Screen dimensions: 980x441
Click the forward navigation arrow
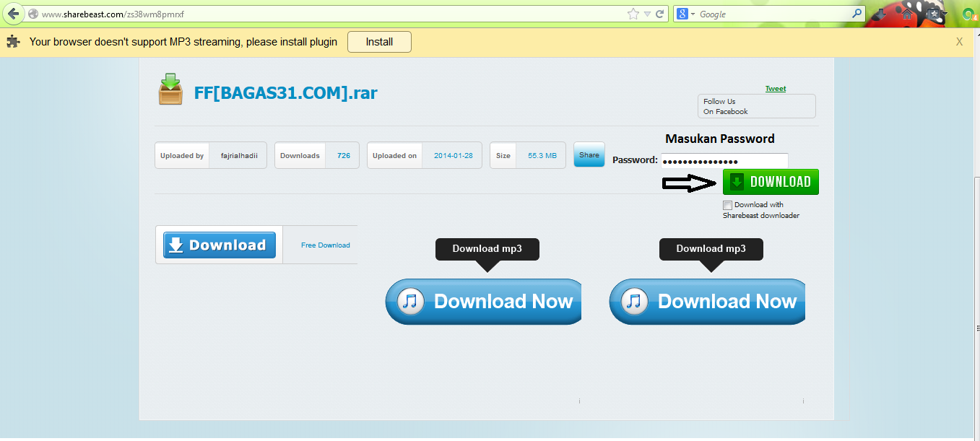[29, 13]
